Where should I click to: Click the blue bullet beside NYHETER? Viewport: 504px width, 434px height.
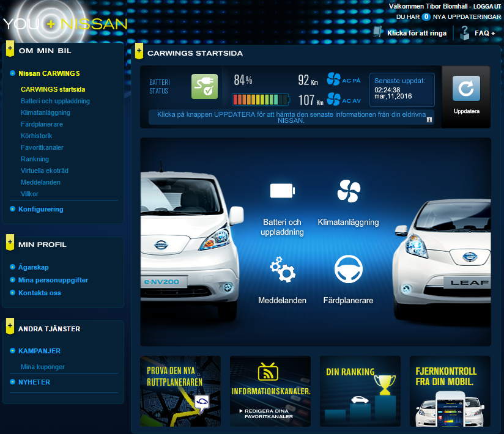(12, 381)
